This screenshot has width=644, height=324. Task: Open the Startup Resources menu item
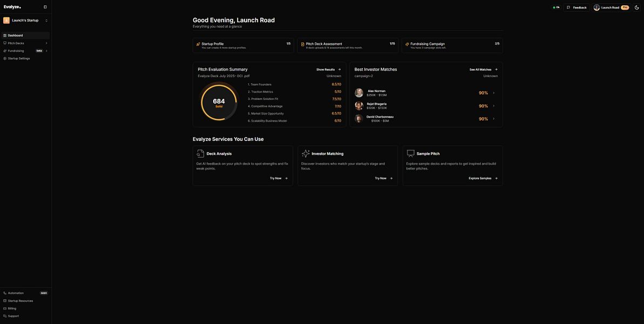25,301
